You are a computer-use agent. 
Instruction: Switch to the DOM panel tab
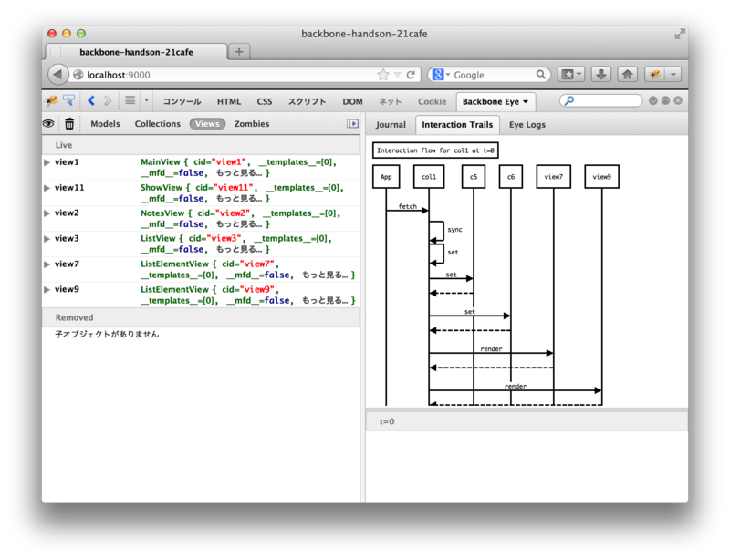point(352,101)
